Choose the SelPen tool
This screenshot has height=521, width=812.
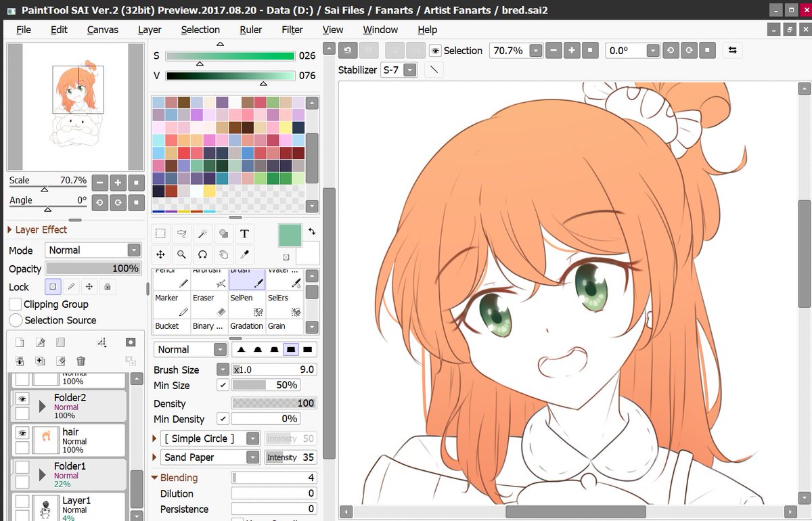247,305
